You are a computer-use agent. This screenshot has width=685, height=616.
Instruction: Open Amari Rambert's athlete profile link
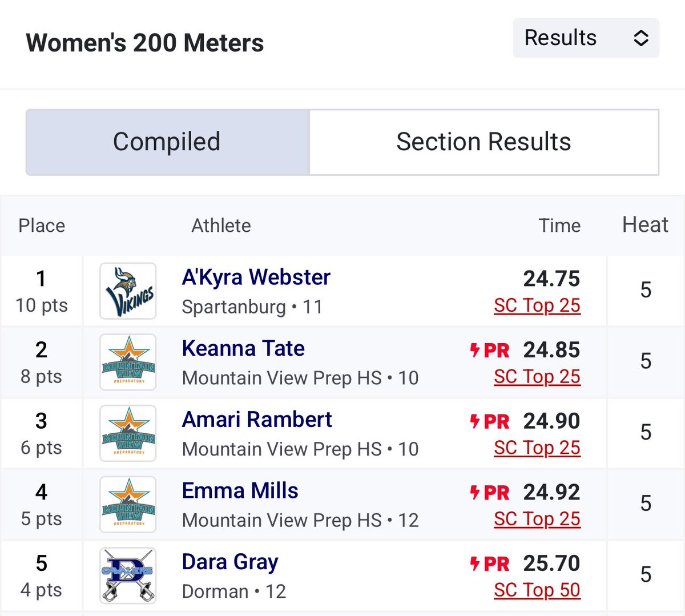[x=257, y=420]
